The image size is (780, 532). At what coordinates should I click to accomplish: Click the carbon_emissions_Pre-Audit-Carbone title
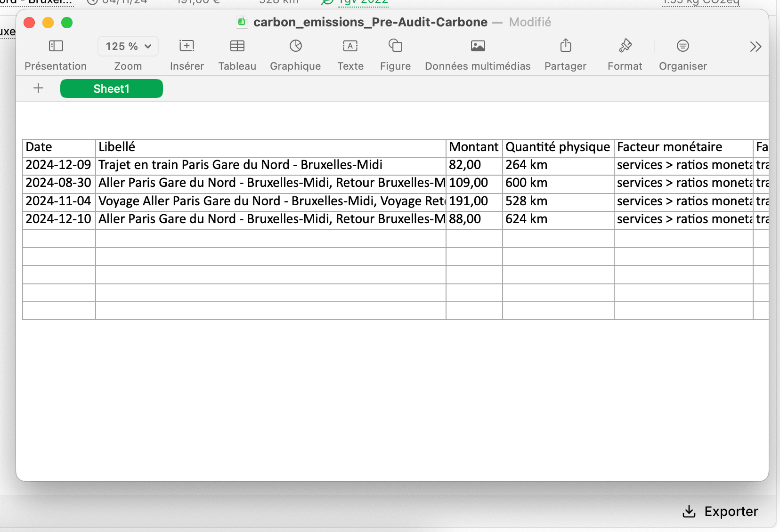click(370, 22)
